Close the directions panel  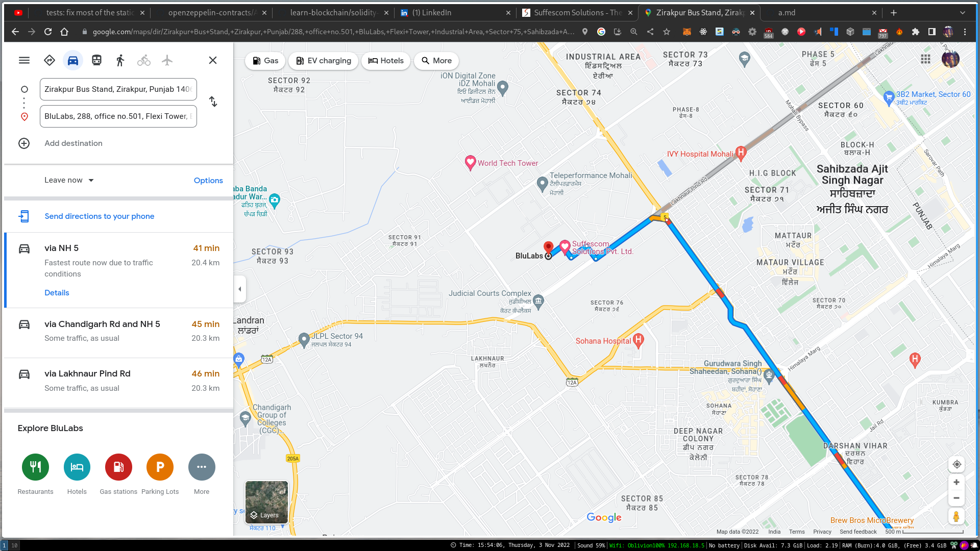[213, 60]
